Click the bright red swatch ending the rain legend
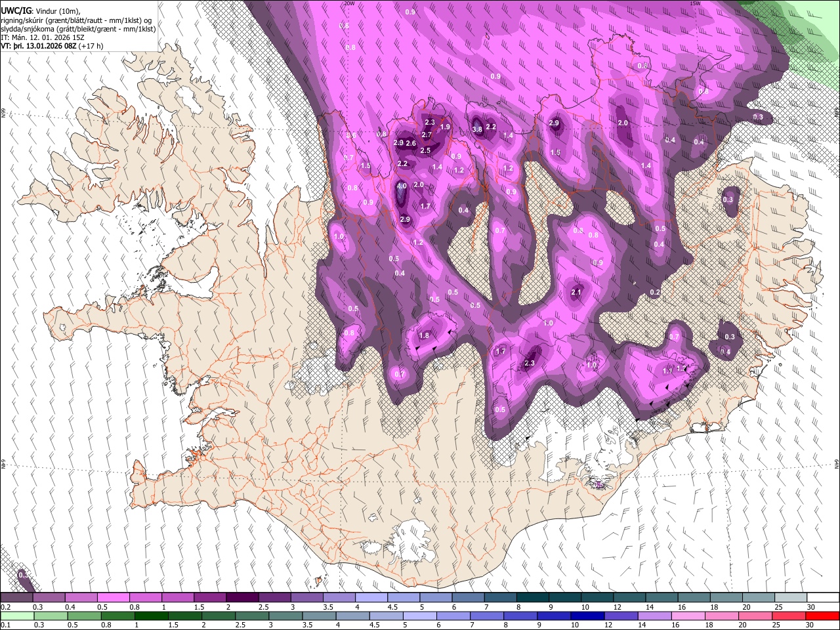The height and width of the screenshot is (630, 840). coord(822,616)
